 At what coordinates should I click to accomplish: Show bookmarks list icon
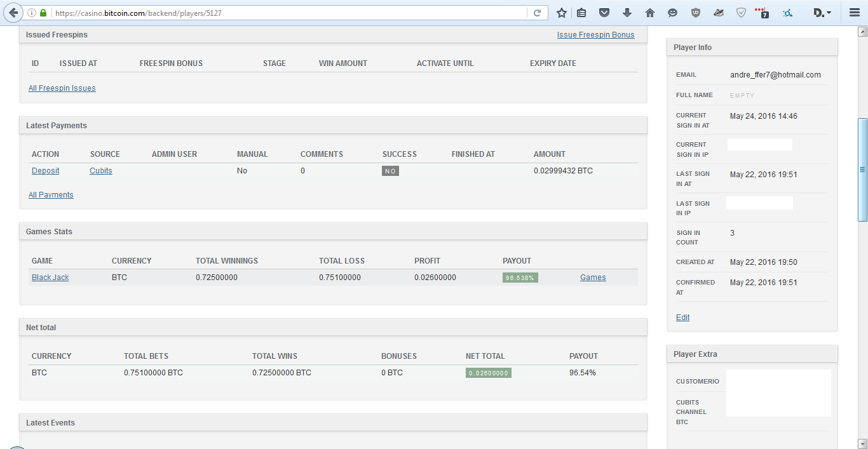click(x=581, y=13)
